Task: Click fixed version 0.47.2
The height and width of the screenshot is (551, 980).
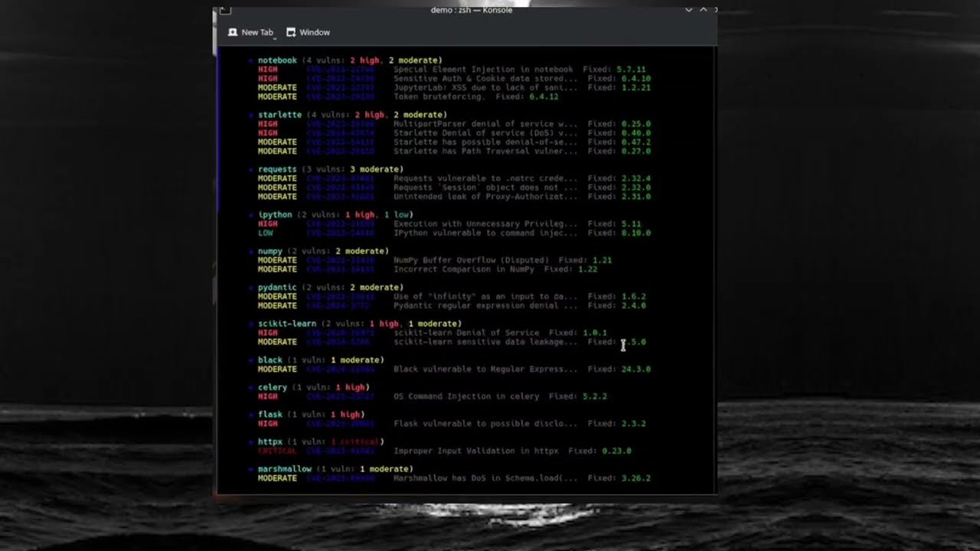Action: (636, 142)
